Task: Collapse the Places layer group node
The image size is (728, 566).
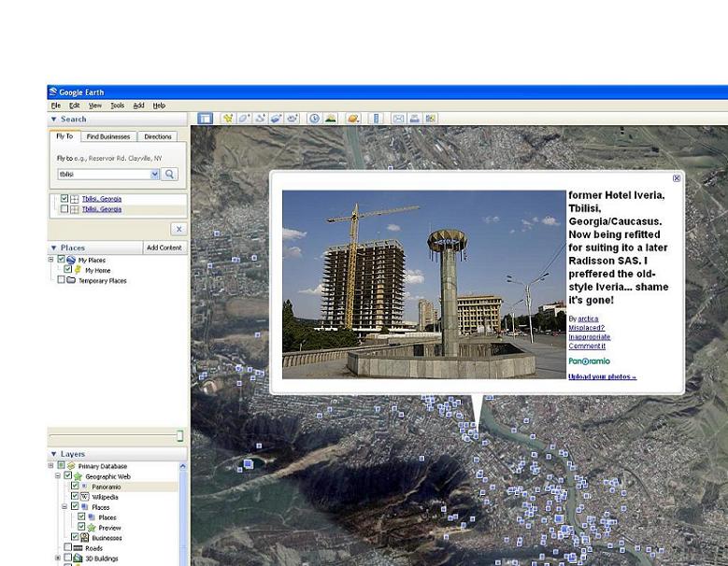Action: pos(64,506)
